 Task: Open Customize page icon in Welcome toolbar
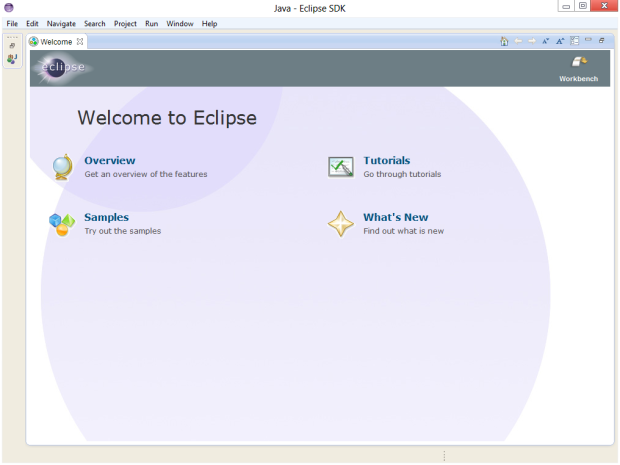click(x=574, y=40)
